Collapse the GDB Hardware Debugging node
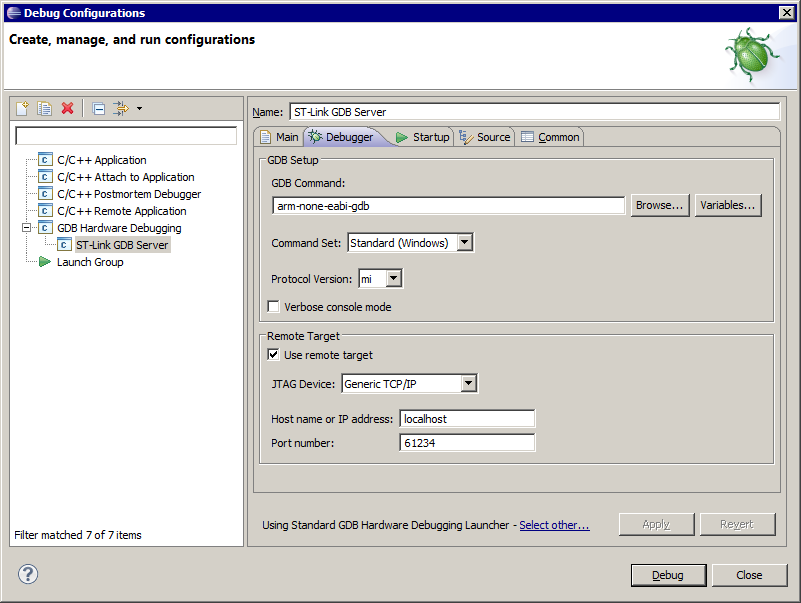Image resolution: width=801 pixels, height=603 pixels. pos(27,228)
